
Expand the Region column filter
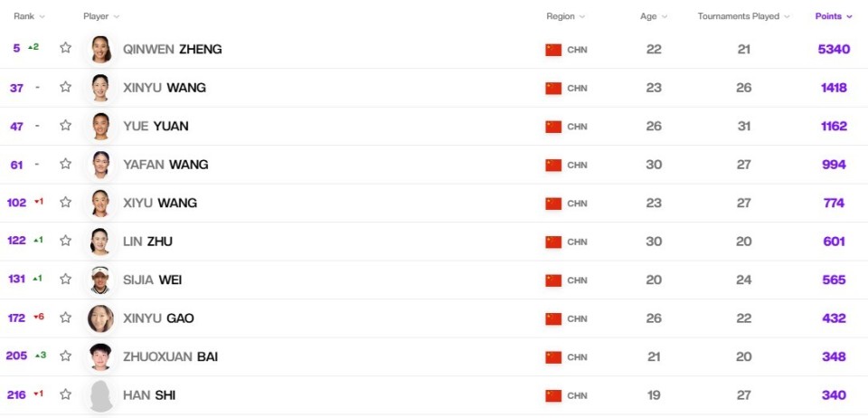click(566, 16)
